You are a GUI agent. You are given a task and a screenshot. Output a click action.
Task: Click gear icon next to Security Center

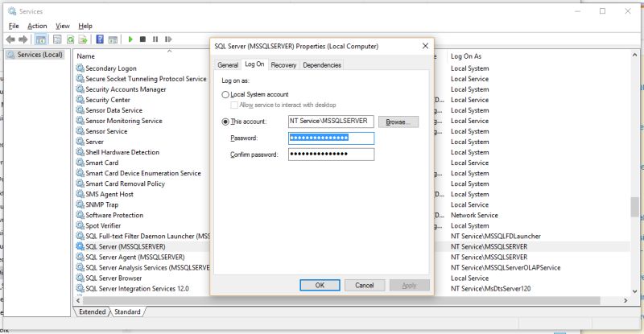pos(80,100)
